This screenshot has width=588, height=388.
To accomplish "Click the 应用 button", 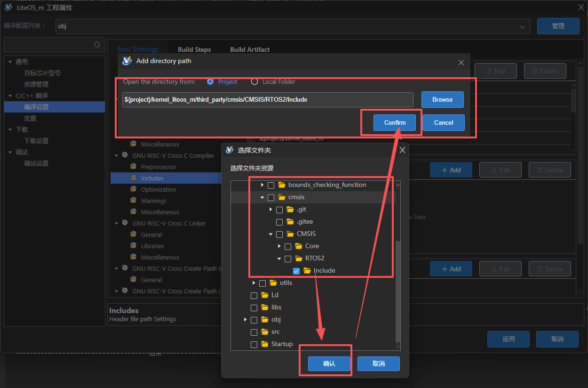I will click(509, 339).
